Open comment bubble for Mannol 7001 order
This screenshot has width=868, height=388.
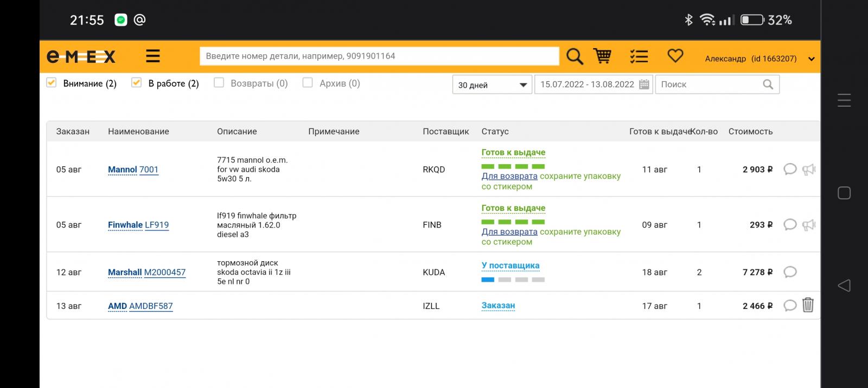790,169
